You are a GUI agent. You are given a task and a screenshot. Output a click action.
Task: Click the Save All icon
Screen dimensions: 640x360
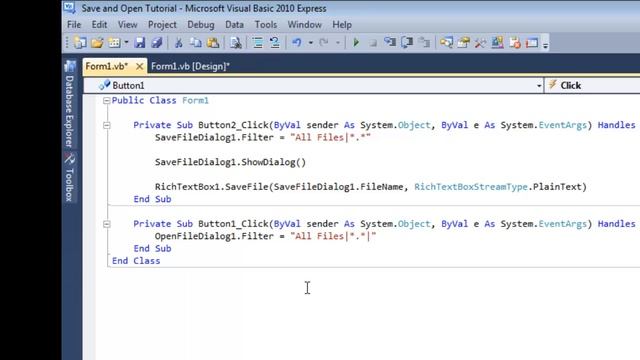(x=157, y=42)
